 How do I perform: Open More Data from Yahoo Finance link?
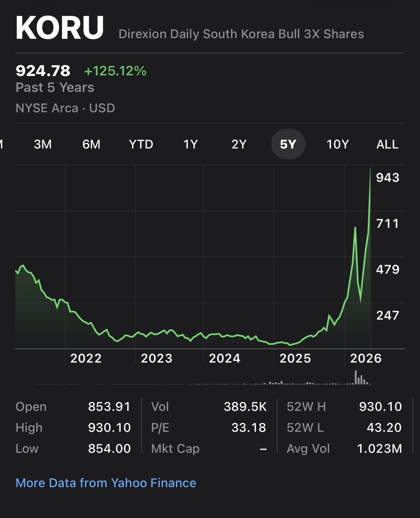pyautogui.click(x=106, y=483)
